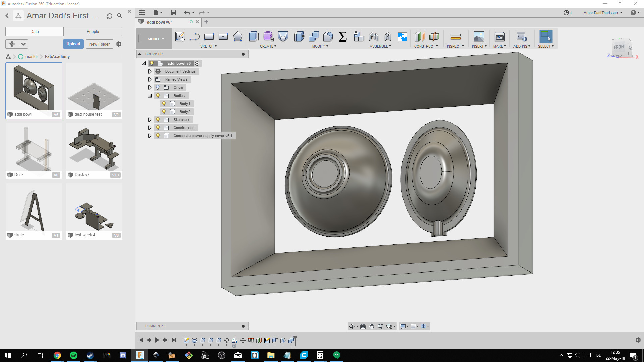Click the Create Sketch icon
644x362 pixels.
click(x=180, y=37)
